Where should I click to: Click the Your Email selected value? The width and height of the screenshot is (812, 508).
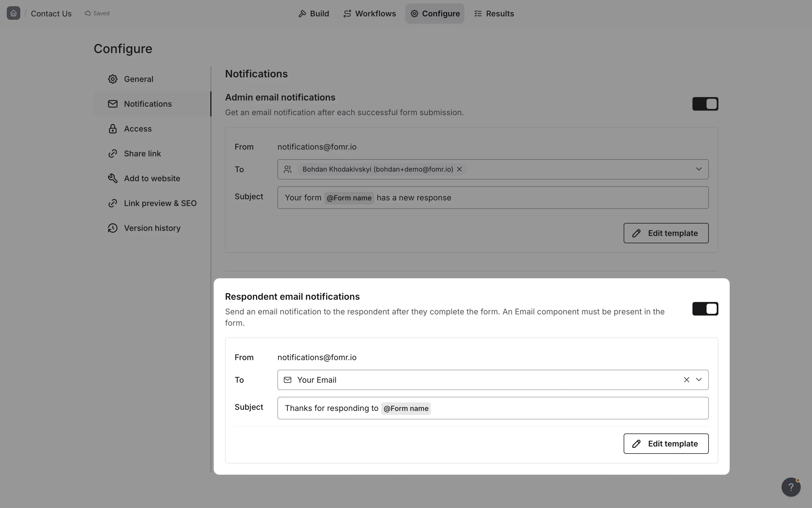[317, 380]
